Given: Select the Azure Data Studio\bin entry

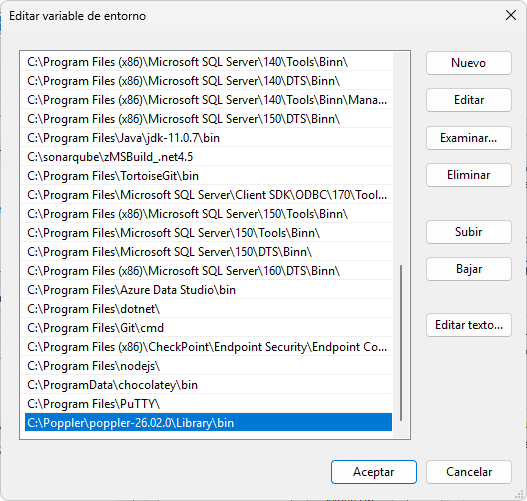Looking at the screenshot, I should 208,290.
